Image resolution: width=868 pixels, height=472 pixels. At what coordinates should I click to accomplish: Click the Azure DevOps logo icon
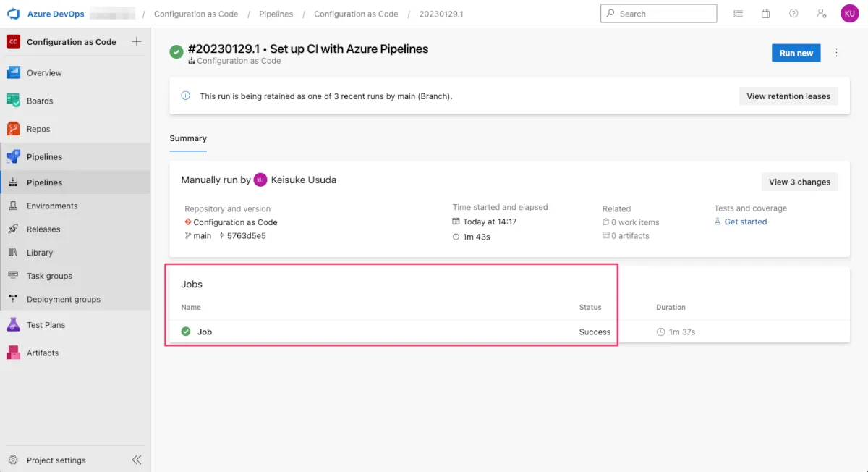pyautogui.click(x=13, y=14)
